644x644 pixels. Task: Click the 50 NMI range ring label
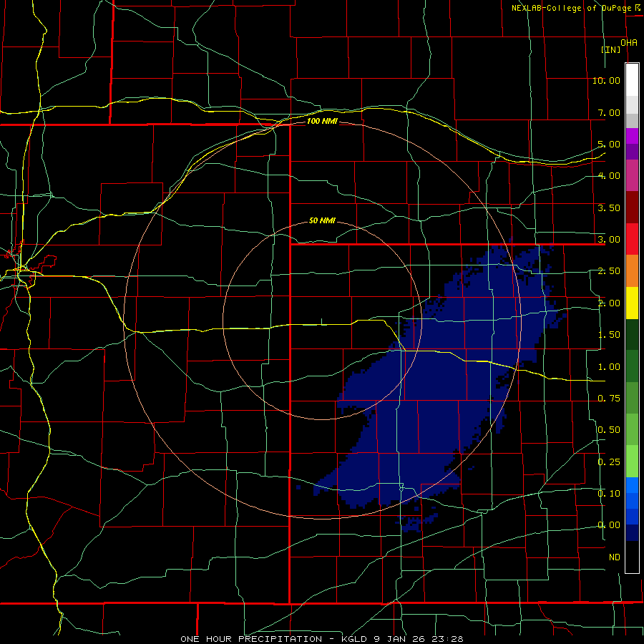click(x=322, y=220)
